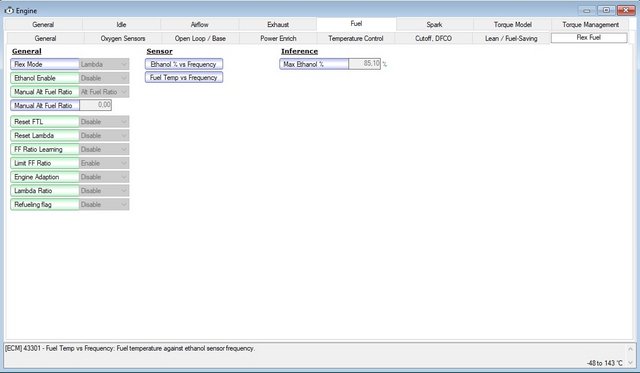Viewport: 640px width, 373px height.
Task: Open the Reset FTL dropdown
Action: pyautogui.click(x=104, y=122)
